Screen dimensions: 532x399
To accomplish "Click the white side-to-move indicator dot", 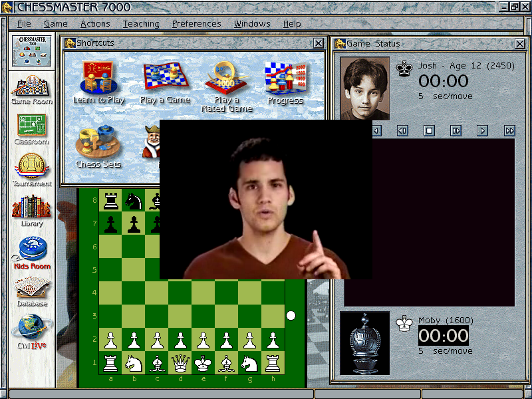I will (x=291, y=315).
